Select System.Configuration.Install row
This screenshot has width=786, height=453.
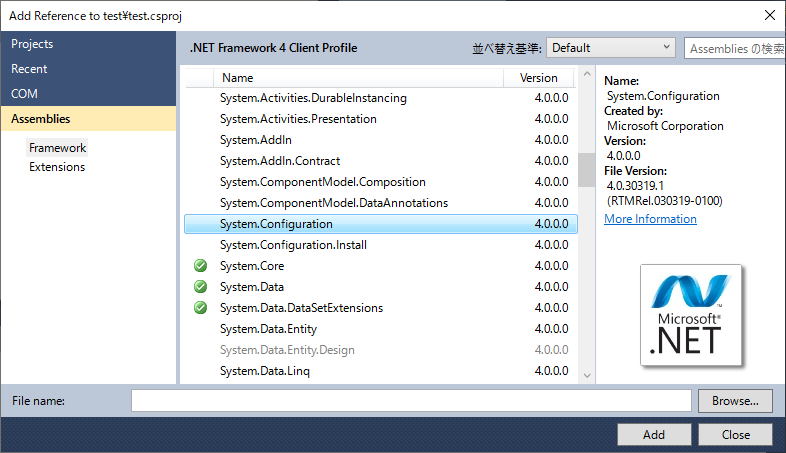tap(381, 245)
